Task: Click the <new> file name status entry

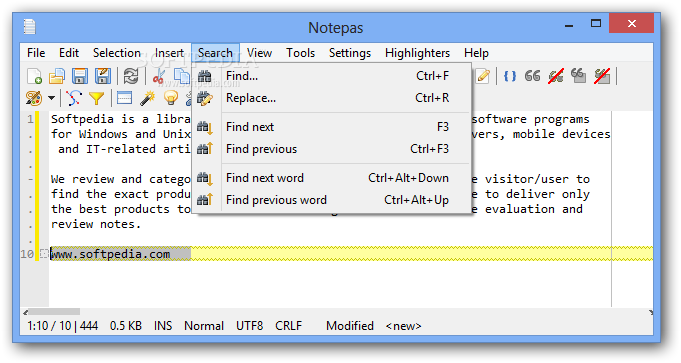Action: tap(403, 326)
